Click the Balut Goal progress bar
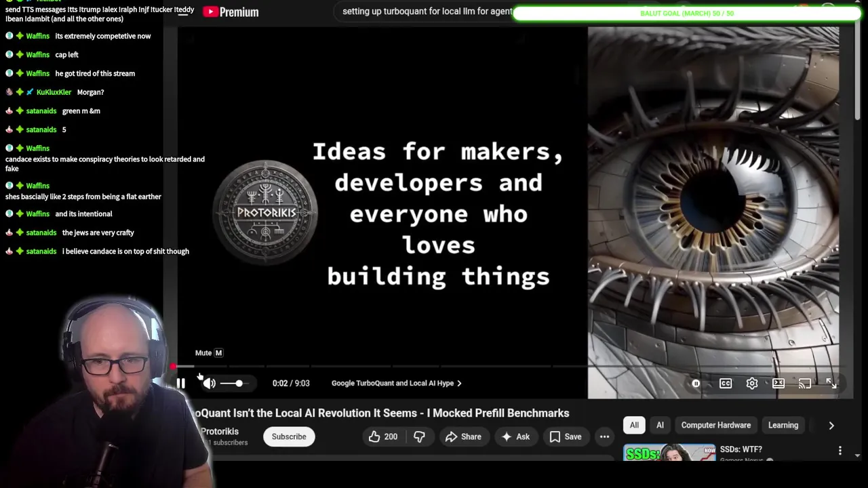Image resolution: width=868 pixels, height=488 pixels. point(687,13)
